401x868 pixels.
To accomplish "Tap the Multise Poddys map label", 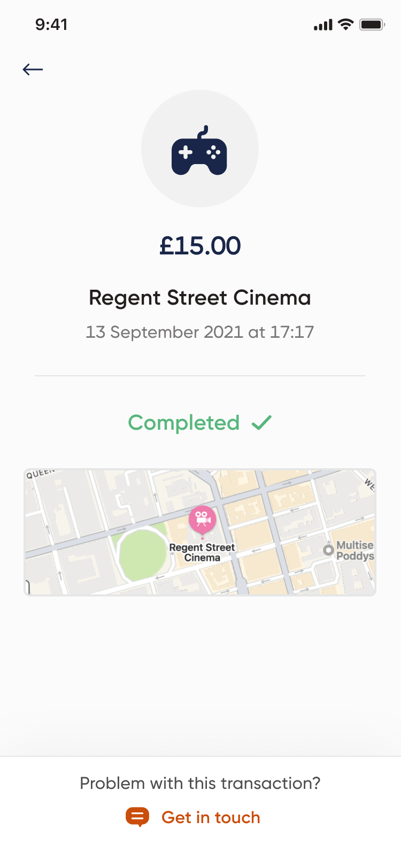I will pyautogui.click(x=355, y=551).
